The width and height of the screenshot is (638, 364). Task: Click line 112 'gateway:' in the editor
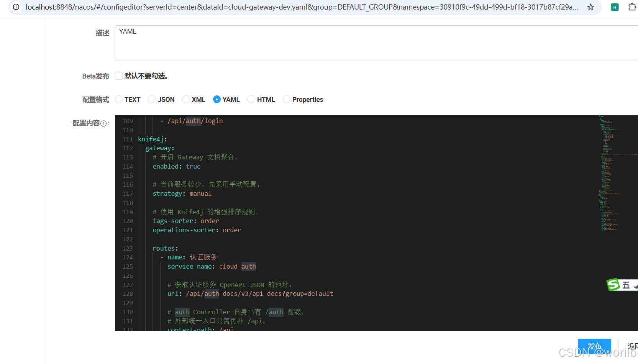[x=160, y=148]
